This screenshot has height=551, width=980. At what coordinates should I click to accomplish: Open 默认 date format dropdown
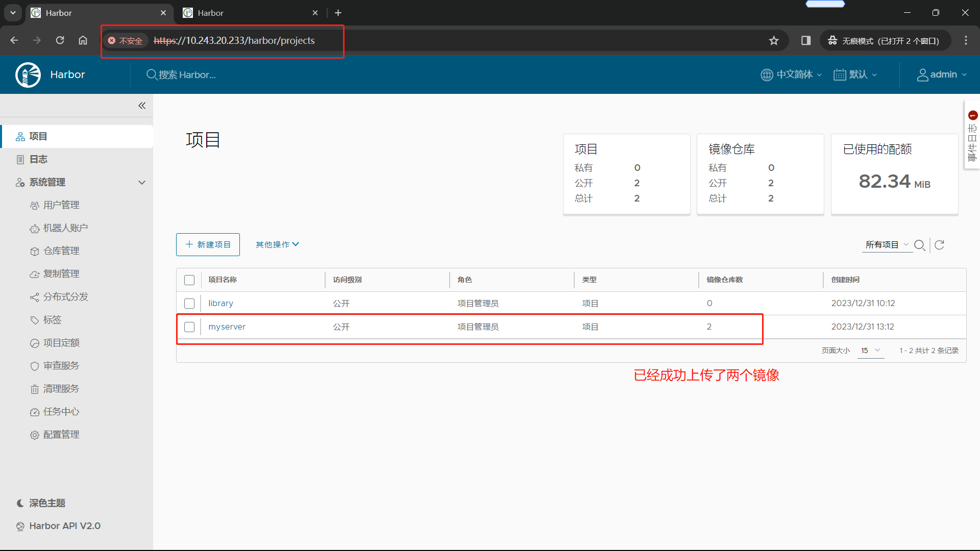(x=855, y=74)
